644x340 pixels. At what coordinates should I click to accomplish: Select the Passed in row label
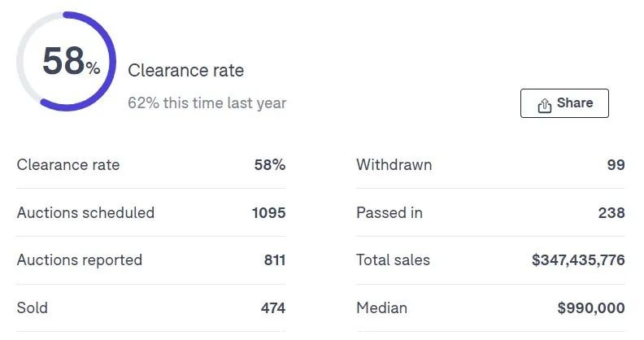coord(389,213)
